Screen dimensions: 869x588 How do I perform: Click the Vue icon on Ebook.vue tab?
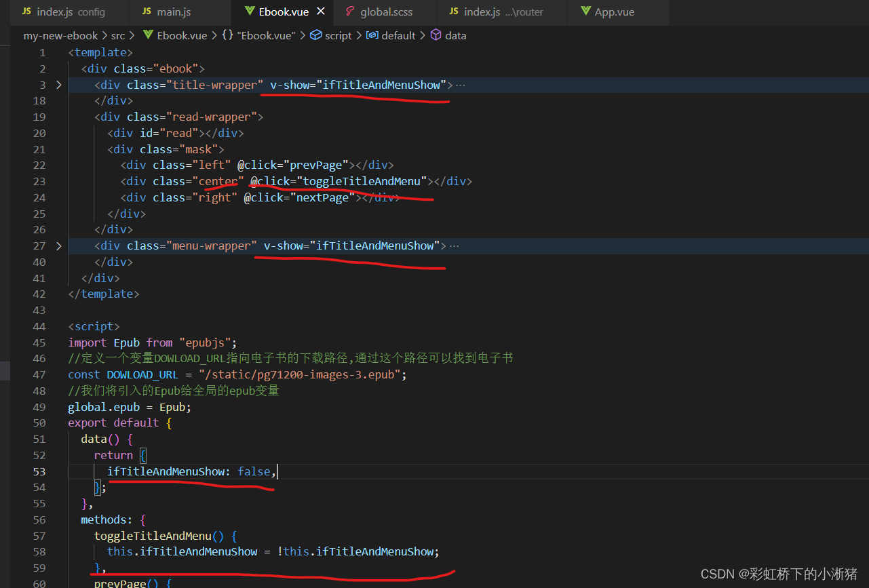click(250, 12)
